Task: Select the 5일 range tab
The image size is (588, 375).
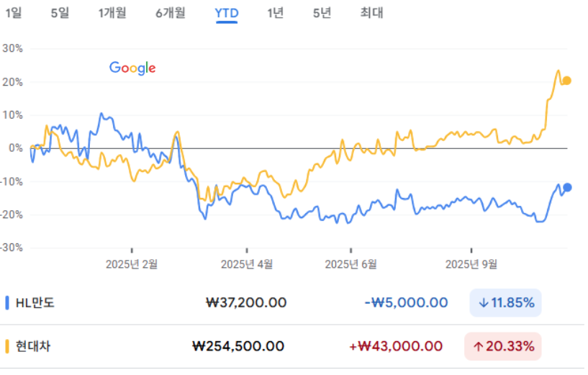Action: 60,13
